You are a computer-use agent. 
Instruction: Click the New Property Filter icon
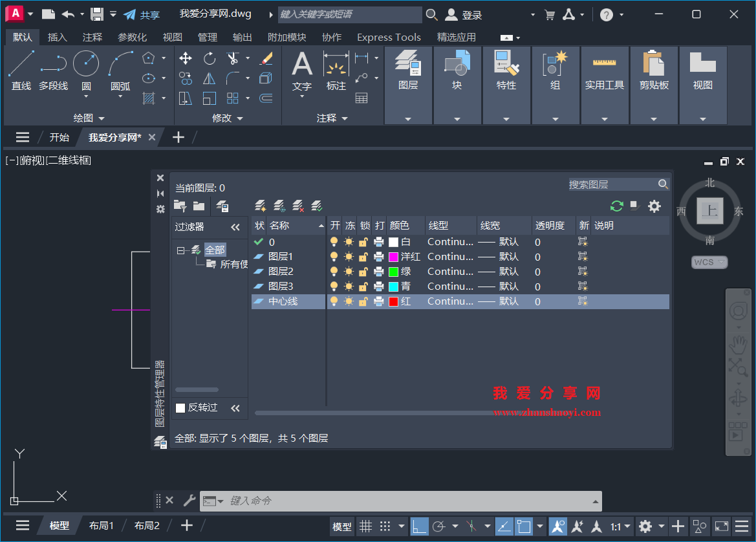pos(180,206)
